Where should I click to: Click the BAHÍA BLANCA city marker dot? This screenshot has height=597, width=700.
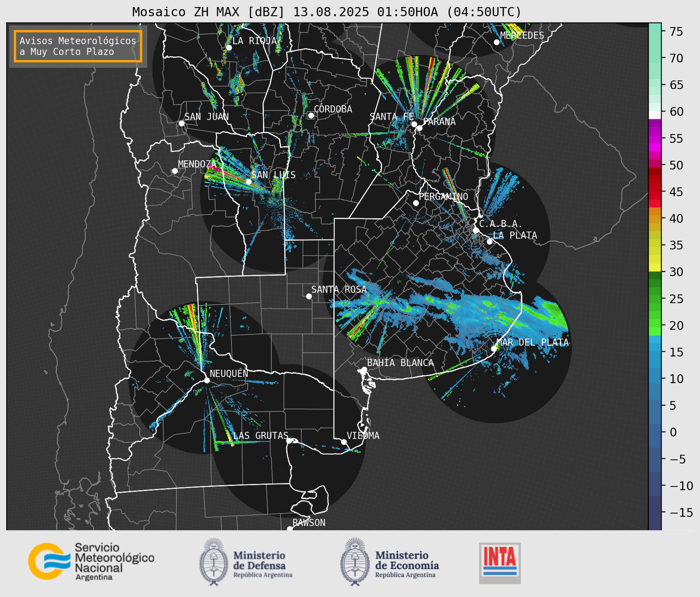tap(364, 369)
